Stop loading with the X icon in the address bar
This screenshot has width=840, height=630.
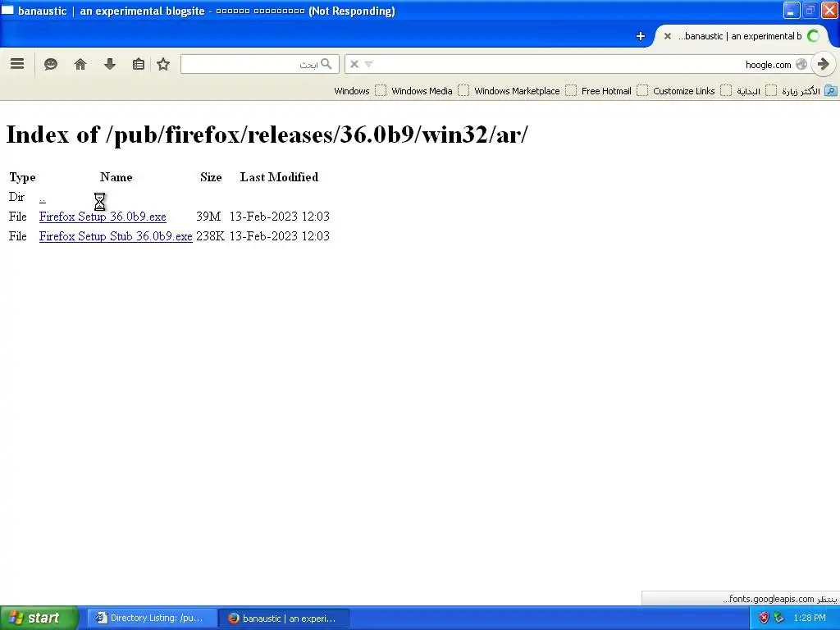pos(354,64)
